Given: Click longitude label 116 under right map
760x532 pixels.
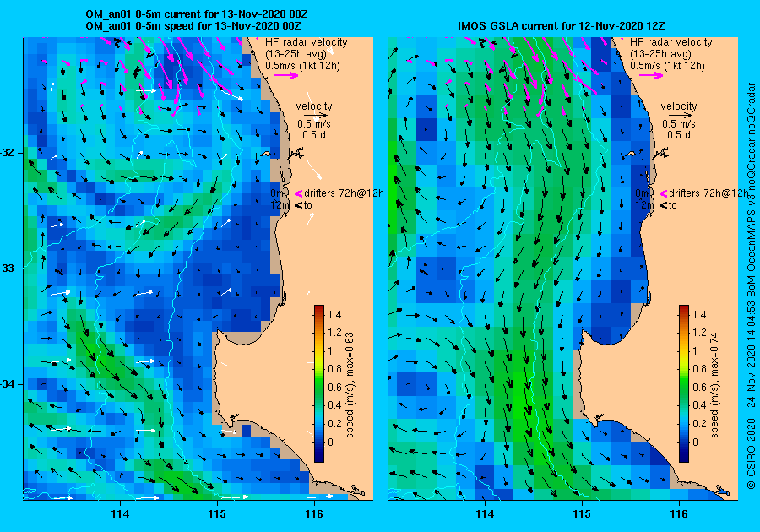Looking at the screenshot, I should [679, 514].
